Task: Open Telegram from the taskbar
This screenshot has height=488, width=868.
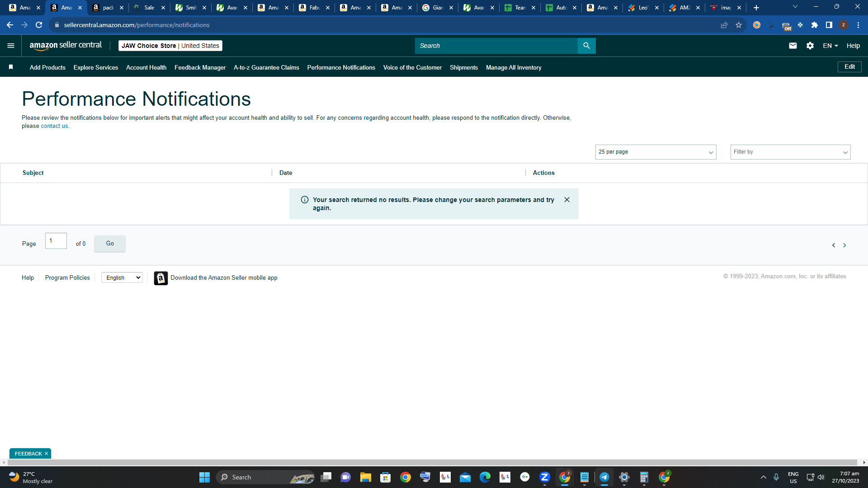Action: click(x=604, y=477)
